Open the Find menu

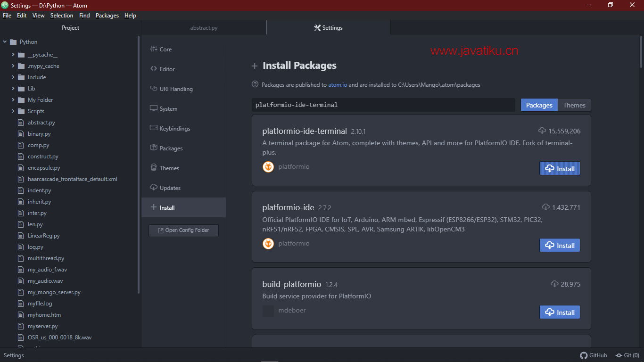[x=84, y=16]
